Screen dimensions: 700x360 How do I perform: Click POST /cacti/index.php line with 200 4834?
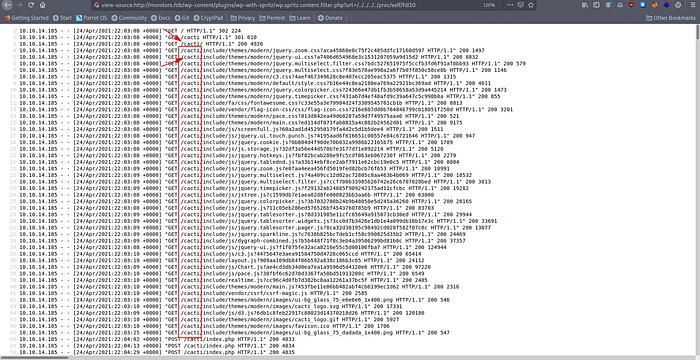click(x=157, y=346)
